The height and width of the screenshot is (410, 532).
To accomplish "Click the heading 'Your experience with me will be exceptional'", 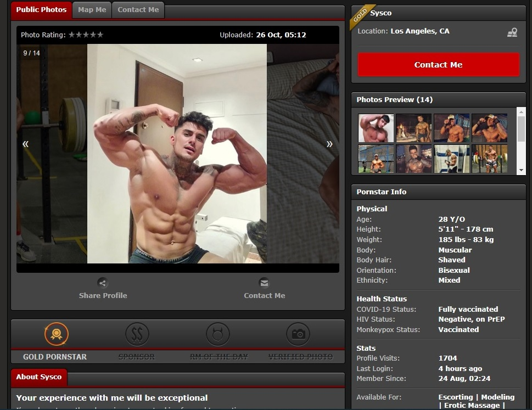I will (112, 398).
